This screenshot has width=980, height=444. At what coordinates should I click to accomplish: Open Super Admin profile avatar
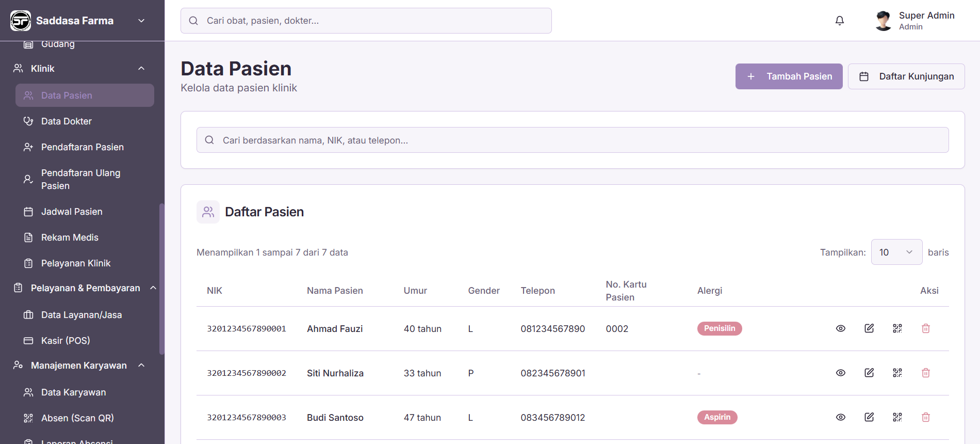tap(884, 21)
